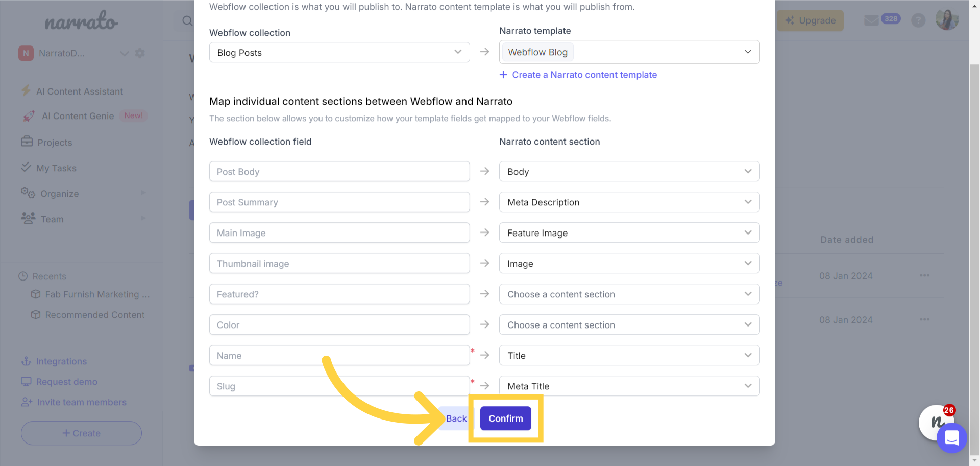The image size is (980, 466).
Task: Click the Back button
Action: pos(456,418)
